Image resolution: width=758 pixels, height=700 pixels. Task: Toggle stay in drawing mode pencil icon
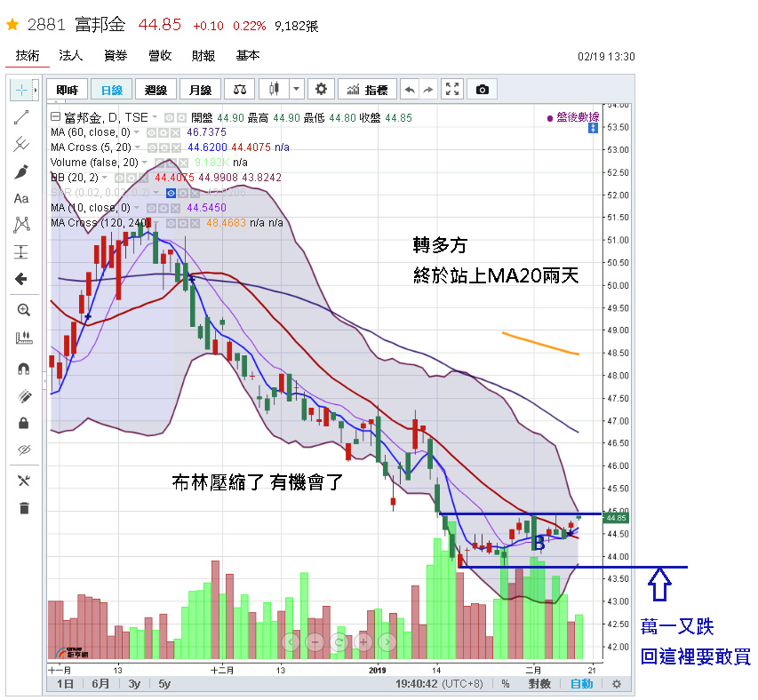point(24,396)
